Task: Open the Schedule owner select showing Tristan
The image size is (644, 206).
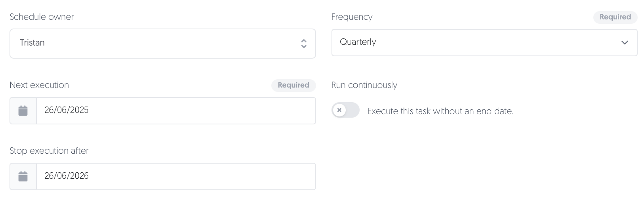Action: [163, 44]
